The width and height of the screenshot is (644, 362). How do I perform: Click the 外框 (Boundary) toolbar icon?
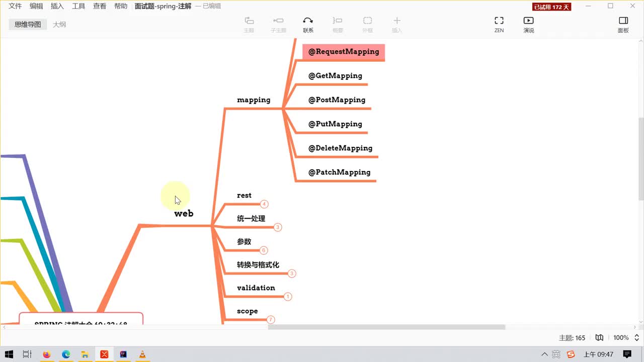pyautogui.click(x=367, y=21)
